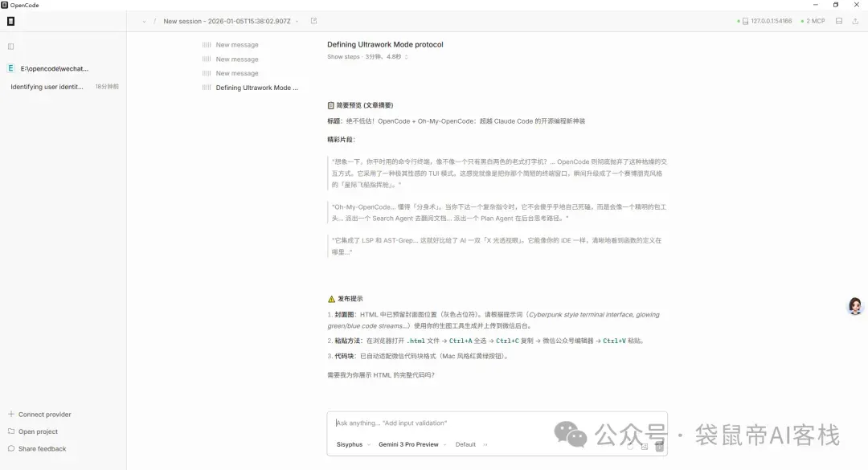The height and width of the screenshot is (470, 868).
Task: Click the Default variant selector
Action: 465,444
